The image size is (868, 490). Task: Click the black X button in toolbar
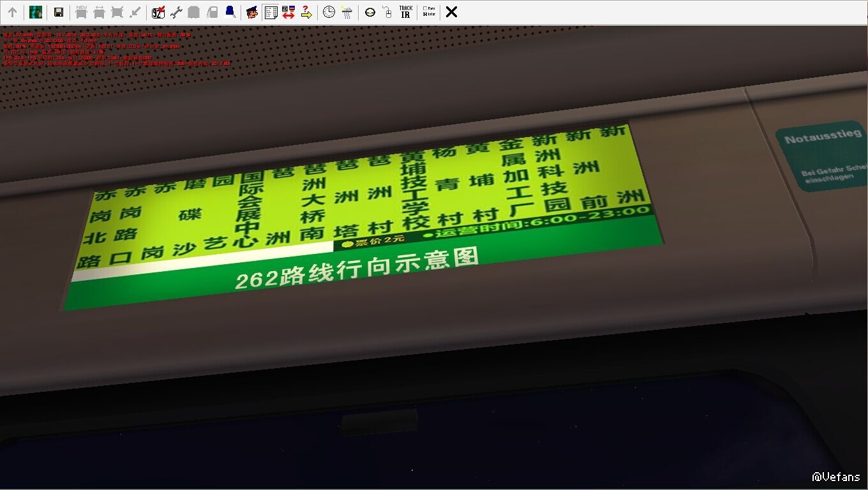(451, 12)
